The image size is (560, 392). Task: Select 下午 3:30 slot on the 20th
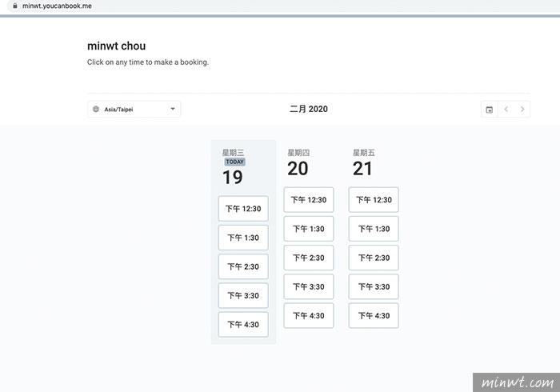tap(309, 286)
